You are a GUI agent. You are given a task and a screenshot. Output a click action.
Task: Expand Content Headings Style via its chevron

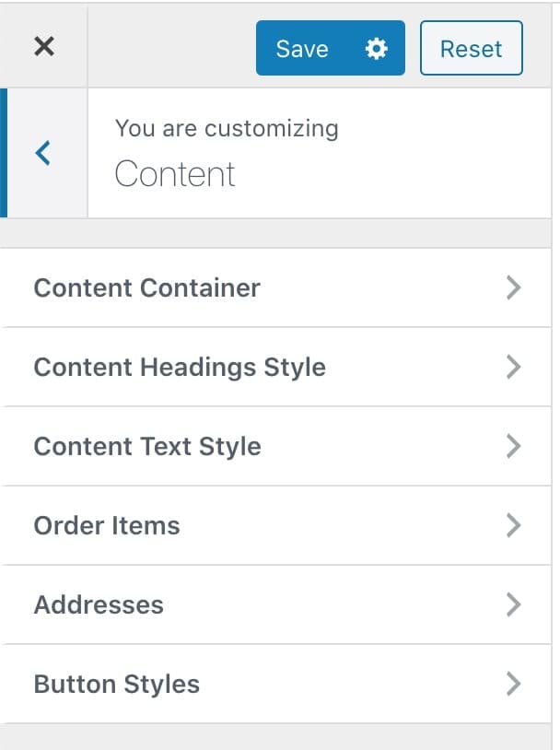click(514, 368)
